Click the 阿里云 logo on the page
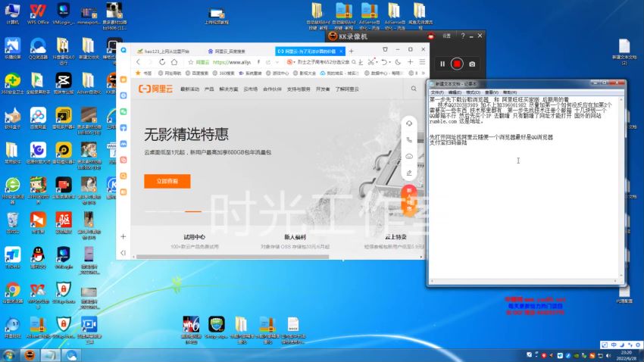644x362 pixels. (x=155, y=89)
